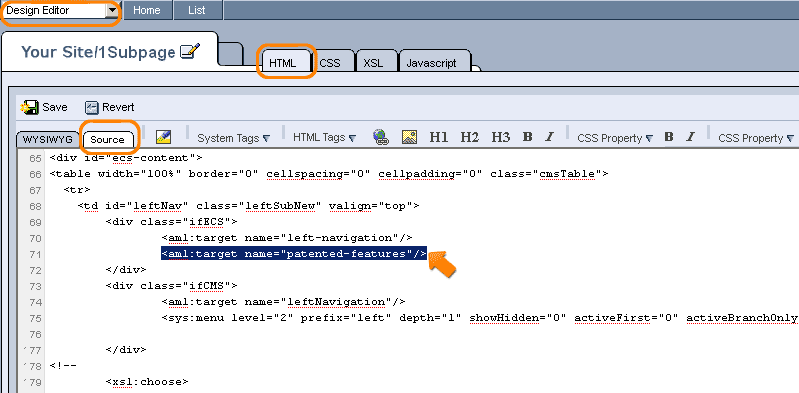799x393 pixels.
Task: Click the comment opening <!-- on line 78
Action: point(63,365)
